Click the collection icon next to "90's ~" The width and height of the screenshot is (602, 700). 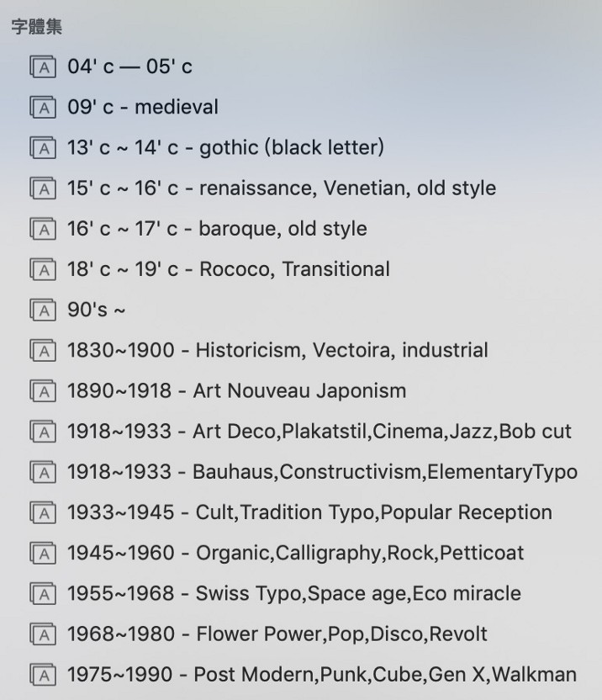coord(43,310)
